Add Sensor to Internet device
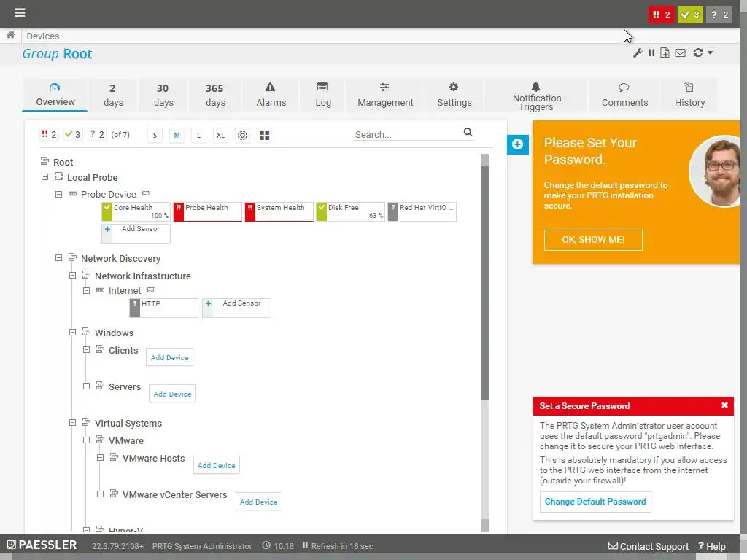747x560 pixels. tap(237, 308)
